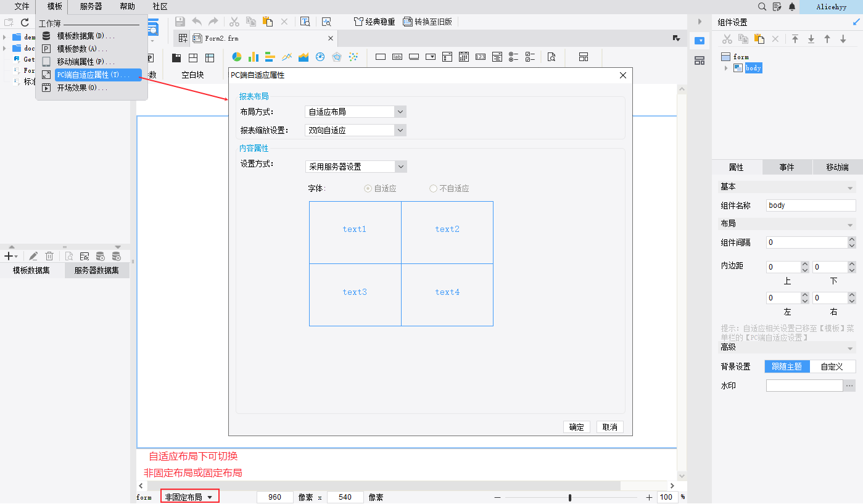Add a number input widget
Screen dimensions: 863x504
pos(481,57)
